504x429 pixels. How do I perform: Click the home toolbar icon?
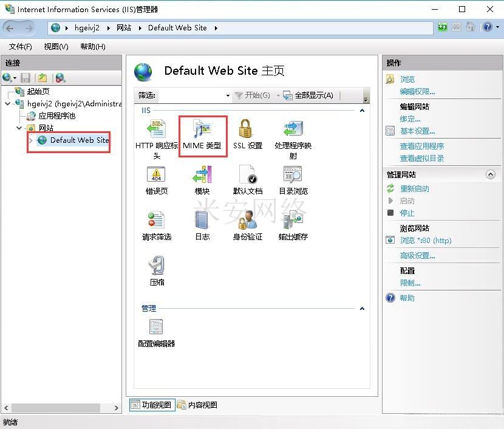pyautogui.click(x=470, y=27)
